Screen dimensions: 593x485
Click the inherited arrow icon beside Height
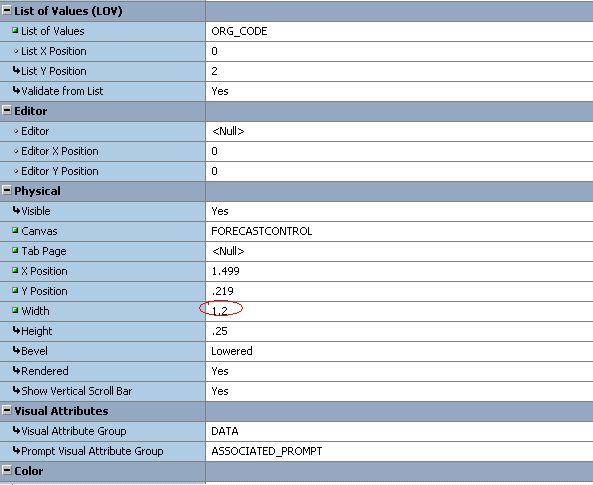coord(16,330)
